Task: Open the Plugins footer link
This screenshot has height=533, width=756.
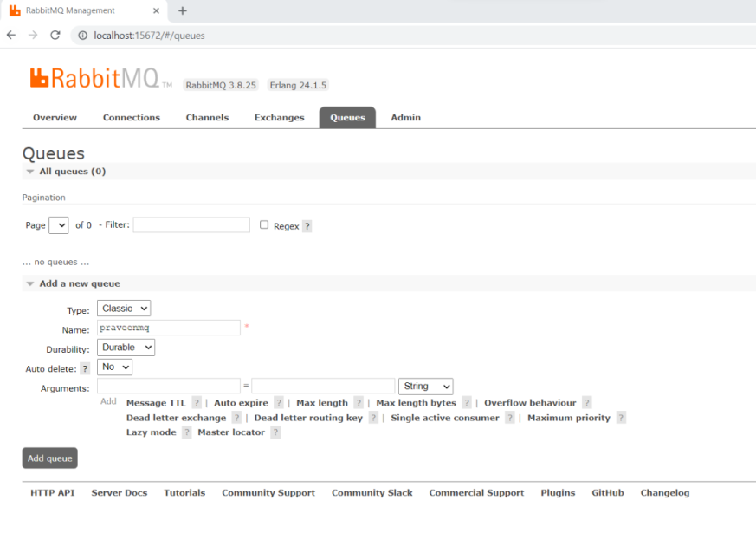Action: (x=558, y=492)
